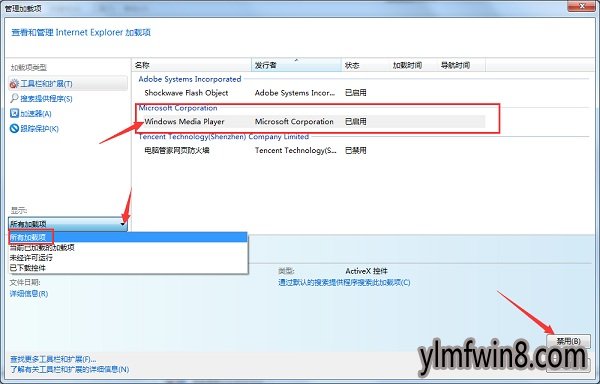Click the Adobe Systems Incorporated group header

pyautogui.click(x=190, y=79)
